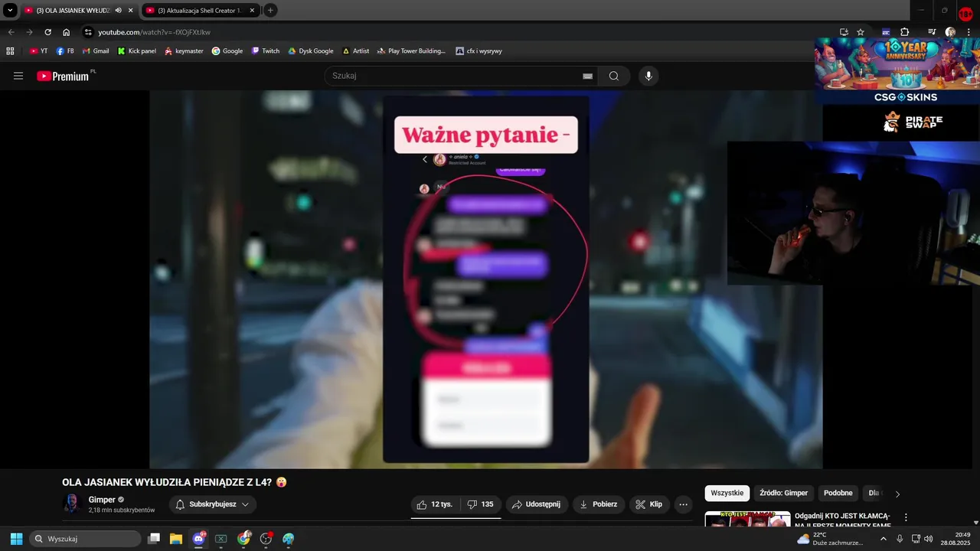Open the browser three-dot menu
The width and height of the screenshot is (980, 551).
point(969,32)
